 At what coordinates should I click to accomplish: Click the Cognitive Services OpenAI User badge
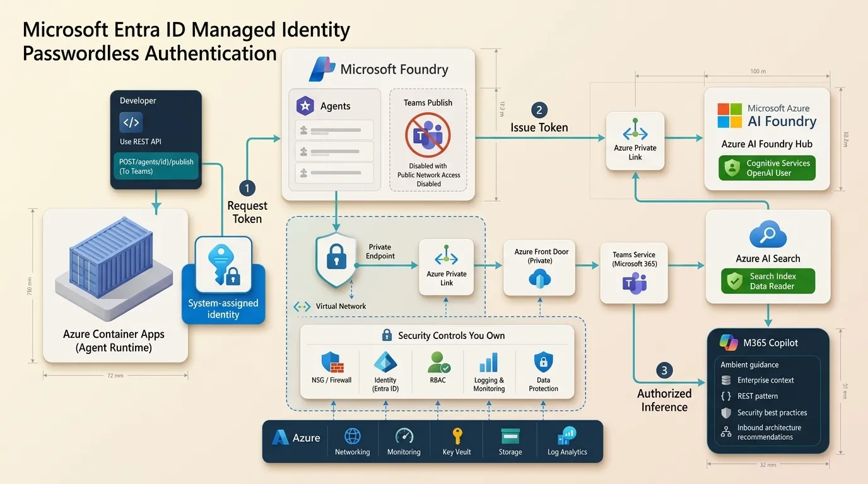(767, 168)
